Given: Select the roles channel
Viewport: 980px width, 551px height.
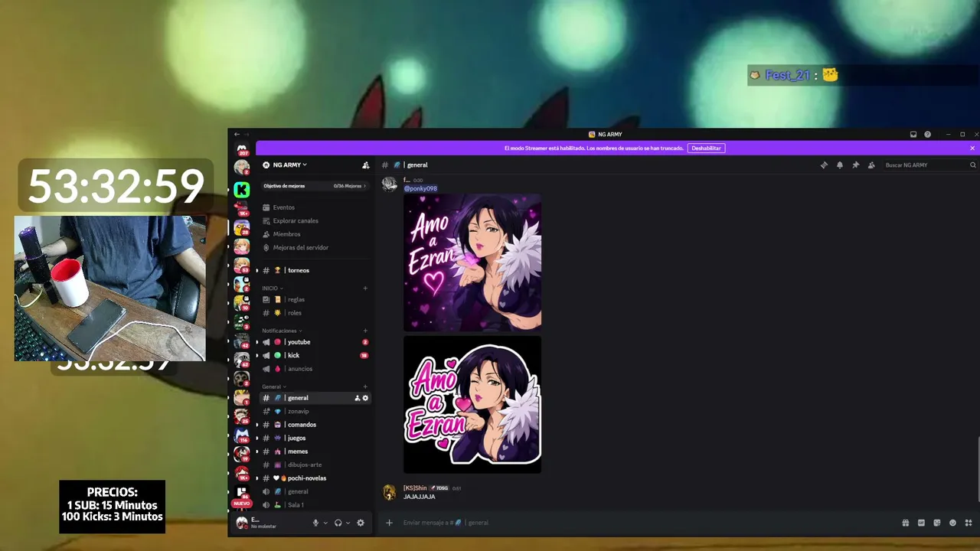Looking at the screenshot, I should pos(315,313).
